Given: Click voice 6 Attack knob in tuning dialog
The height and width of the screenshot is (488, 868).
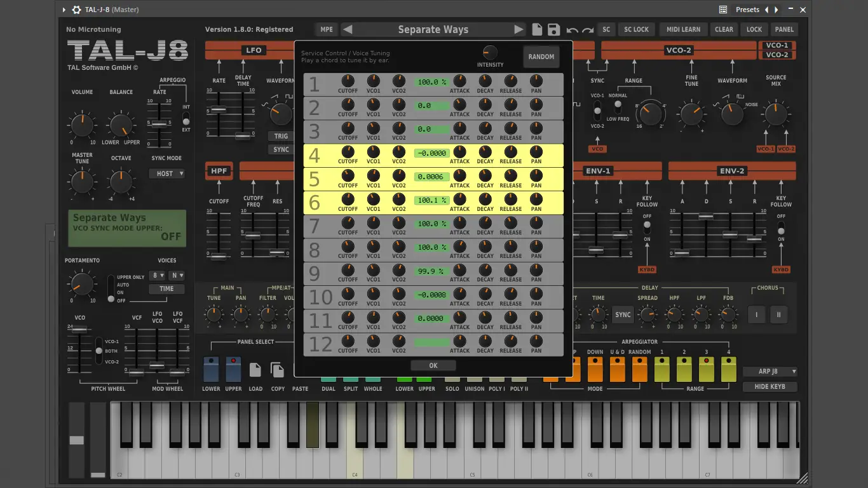Looking at the screenshot, I should pos(459,200).
